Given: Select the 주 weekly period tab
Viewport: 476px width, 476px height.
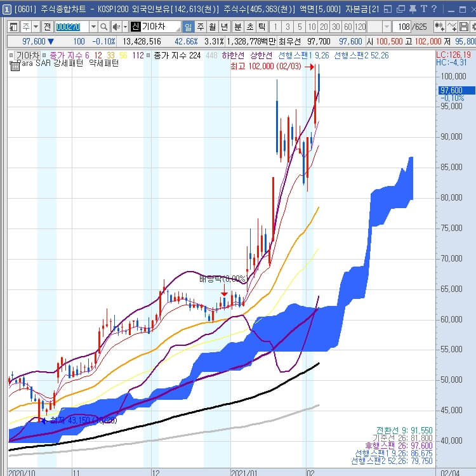Looking at the screenshot, I should pyautogui.click(x=201, y=27).
